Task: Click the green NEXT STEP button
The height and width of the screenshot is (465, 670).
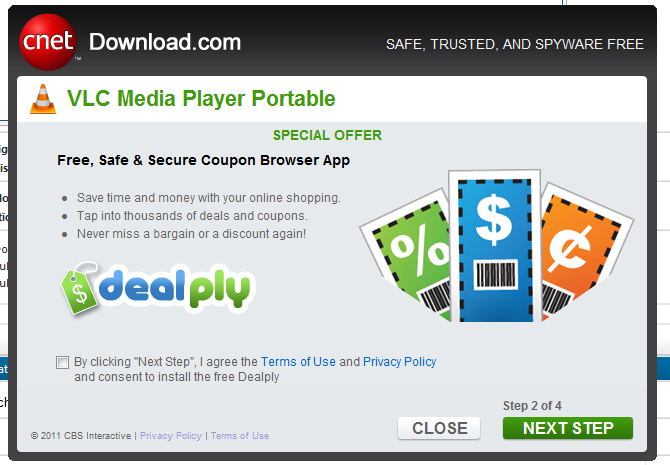Action: point(568,428)
